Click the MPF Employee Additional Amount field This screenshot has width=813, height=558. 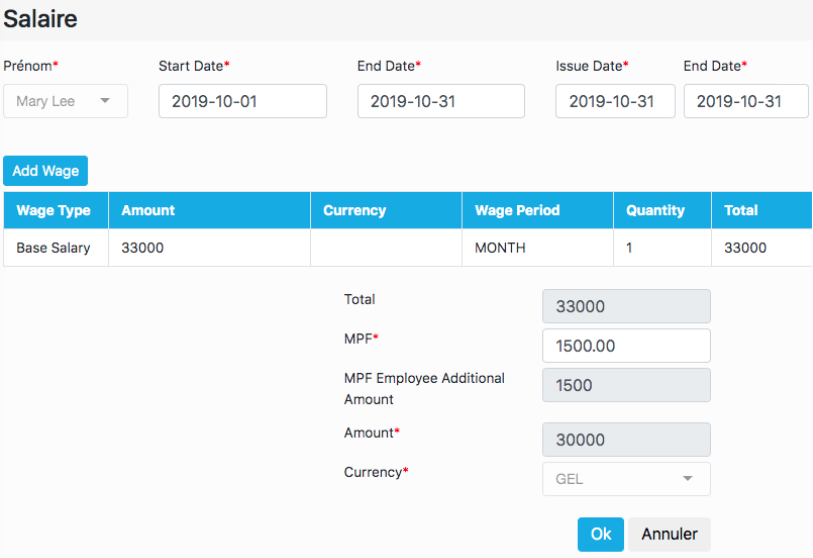[626, 385]
